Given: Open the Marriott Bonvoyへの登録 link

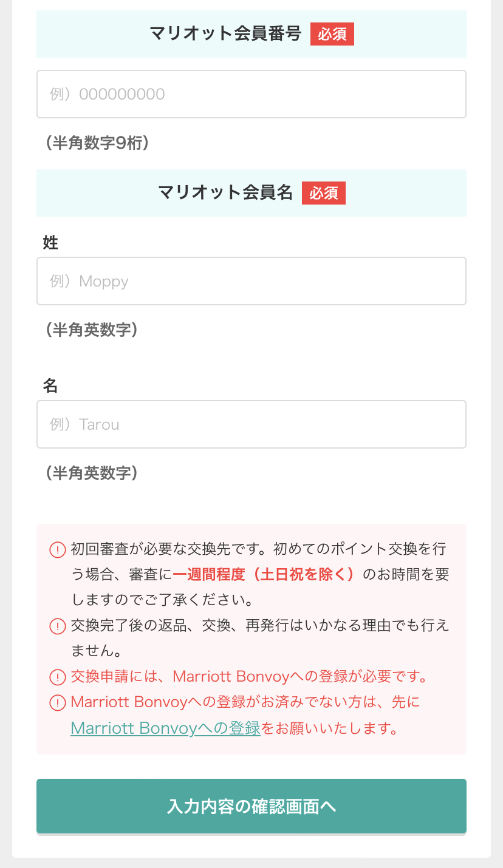Looking at the screenshot, I should (x=165, y=728).
